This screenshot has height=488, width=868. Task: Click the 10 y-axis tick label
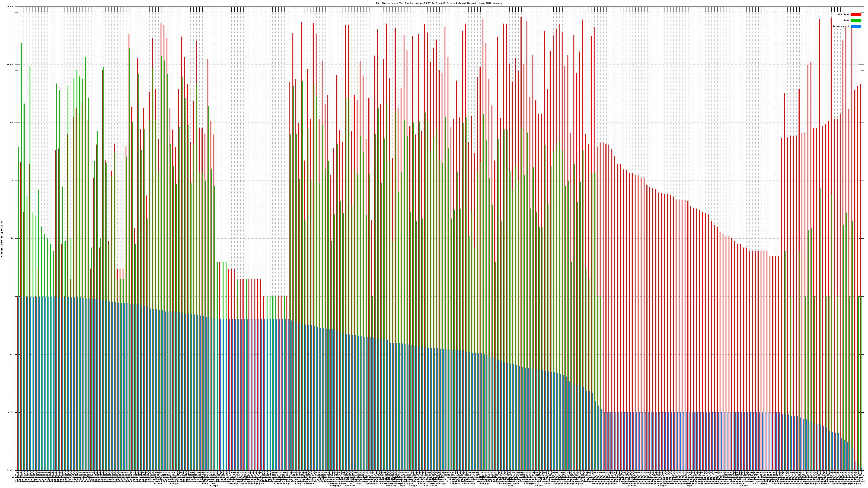point(12,239)
